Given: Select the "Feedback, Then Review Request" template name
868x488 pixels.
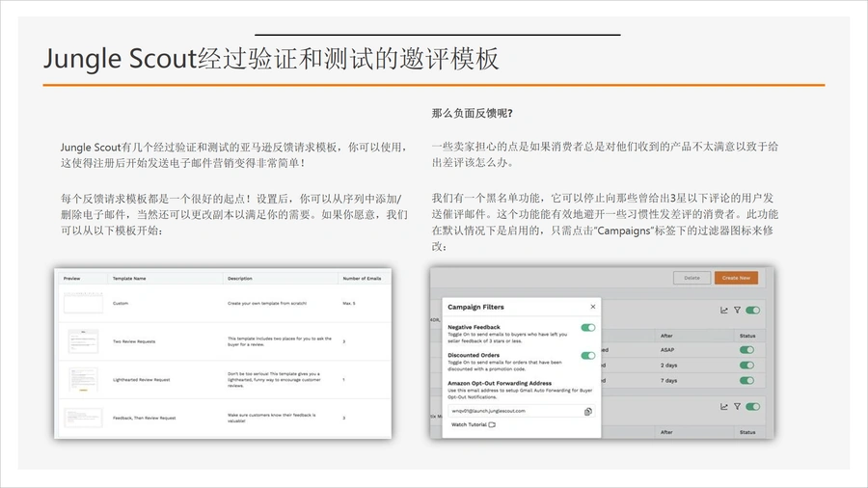Looking at the screenshot, I should click(144, 418).
